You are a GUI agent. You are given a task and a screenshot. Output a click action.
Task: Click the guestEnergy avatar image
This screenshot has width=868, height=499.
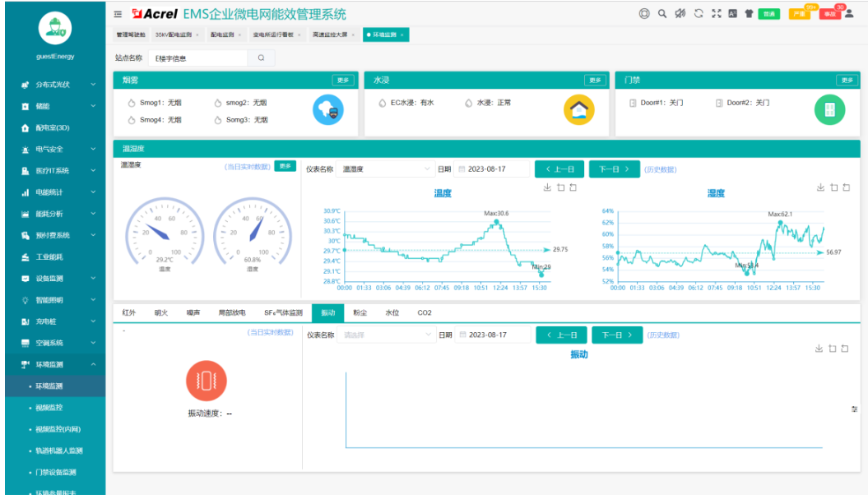click(x=55, y=29)
